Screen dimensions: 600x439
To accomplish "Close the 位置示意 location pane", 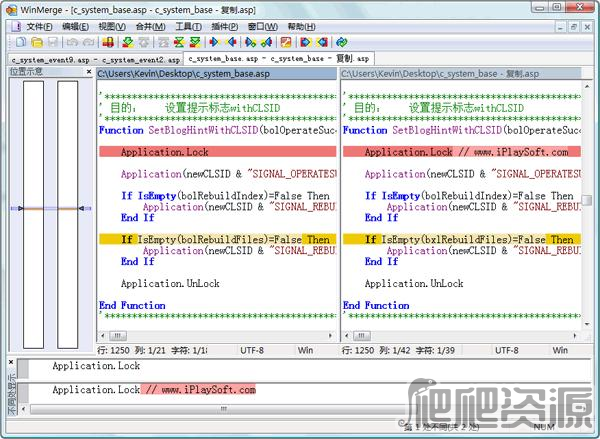I will pos(89,72).
